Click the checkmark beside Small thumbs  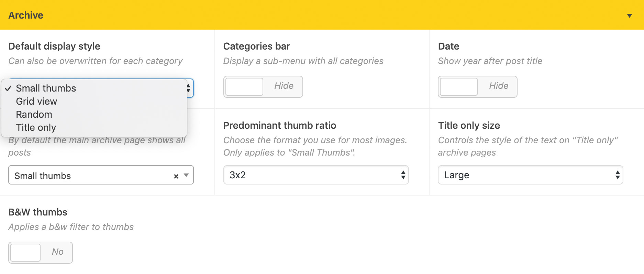click(8, 88)
